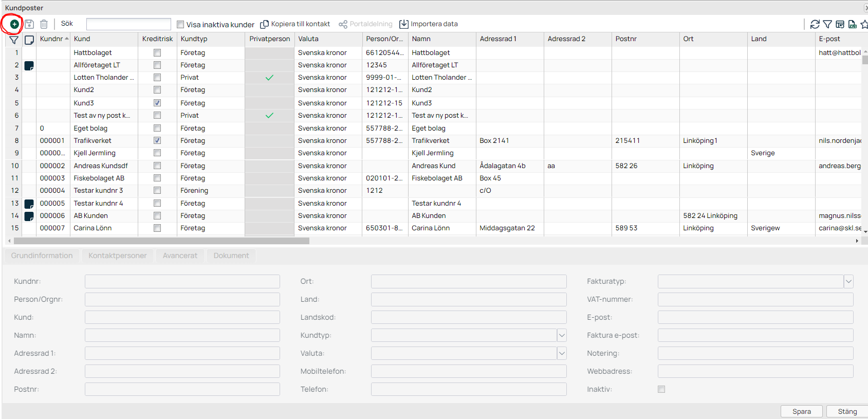
Task: Toggle Kreditrisk checkbox for Eget bolag
Action: pyautogui.click(x=157, y=128)
